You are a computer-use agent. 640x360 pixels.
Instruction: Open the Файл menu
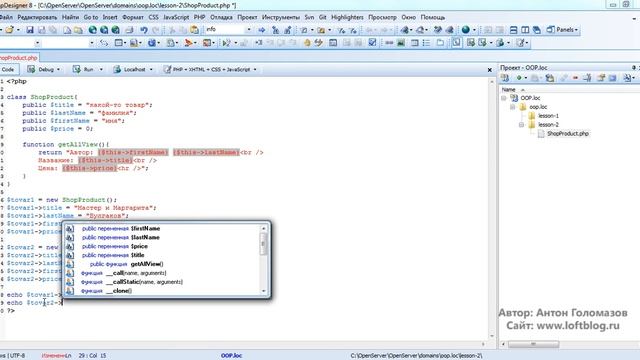click(x=6, y=17)
